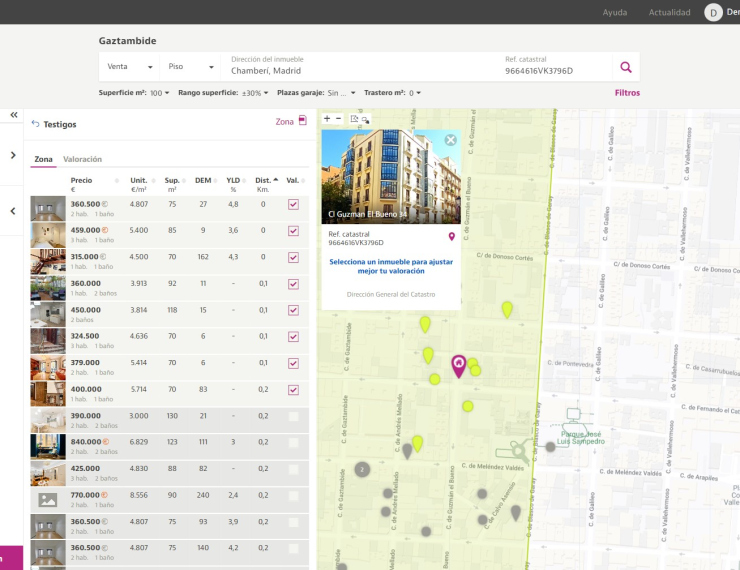Click the back arrow next to Testigos
The width and height of the screenshot is (740, 570).
[36, 124]
